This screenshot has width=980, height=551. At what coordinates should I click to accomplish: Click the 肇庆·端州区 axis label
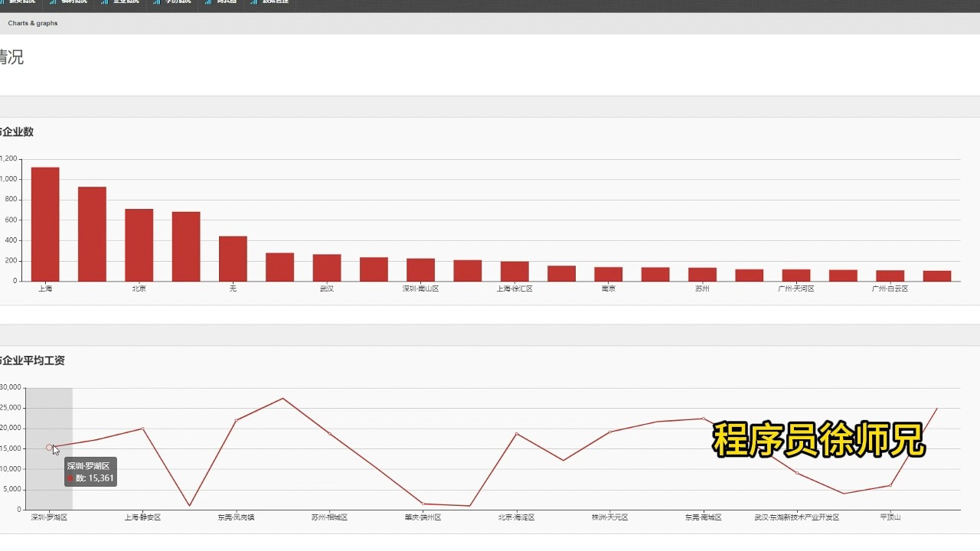click(423, 517)
